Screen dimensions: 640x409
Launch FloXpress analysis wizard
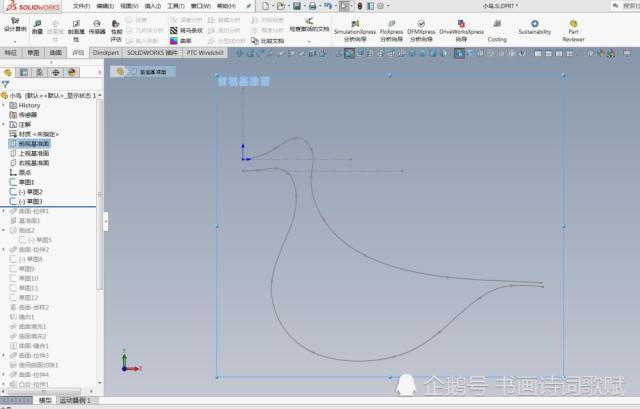point(391,31)
